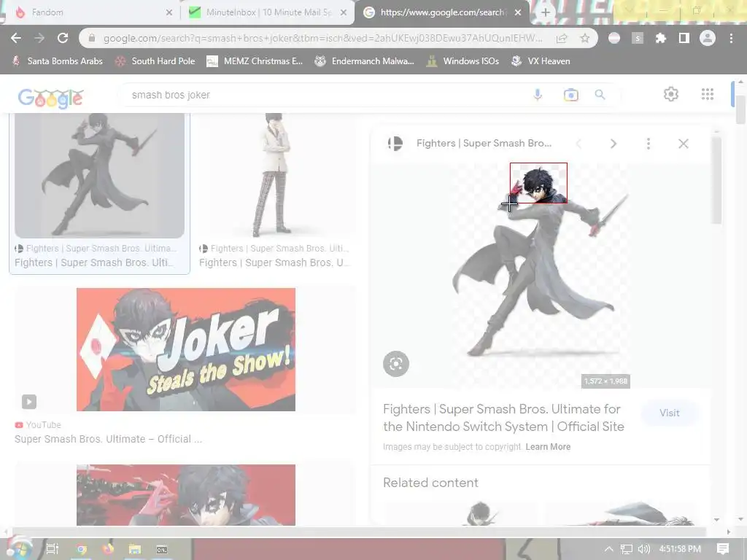
Task: Select the Google search results tab
Action: (441, 12)
